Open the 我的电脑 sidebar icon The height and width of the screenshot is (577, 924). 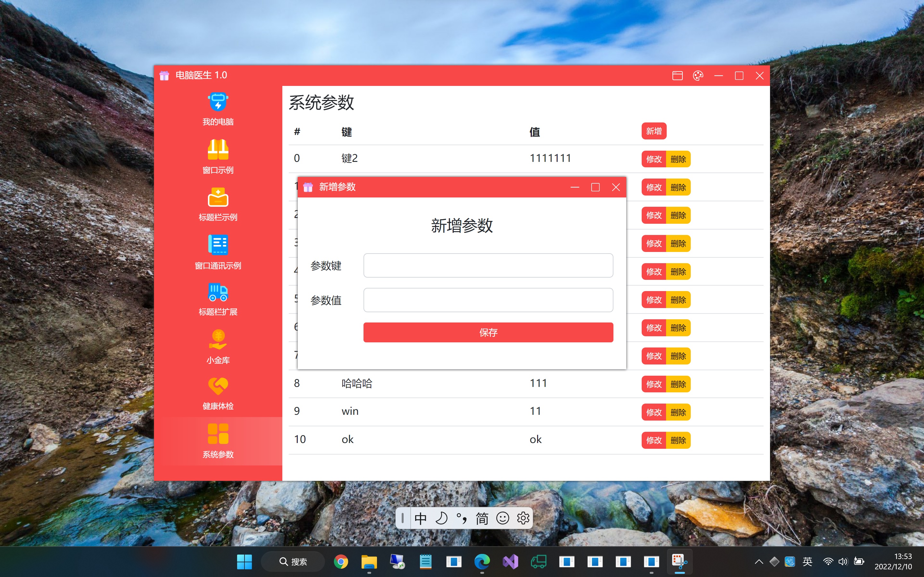[218, 102]
